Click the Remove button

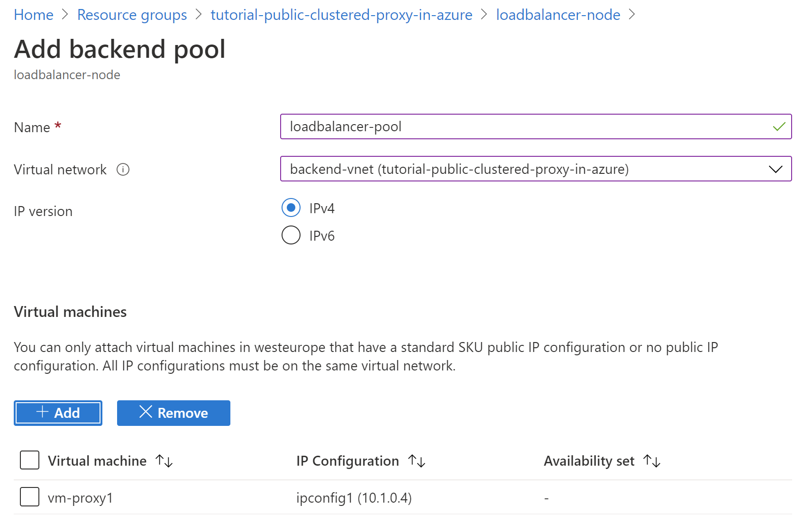pos(173,413)
